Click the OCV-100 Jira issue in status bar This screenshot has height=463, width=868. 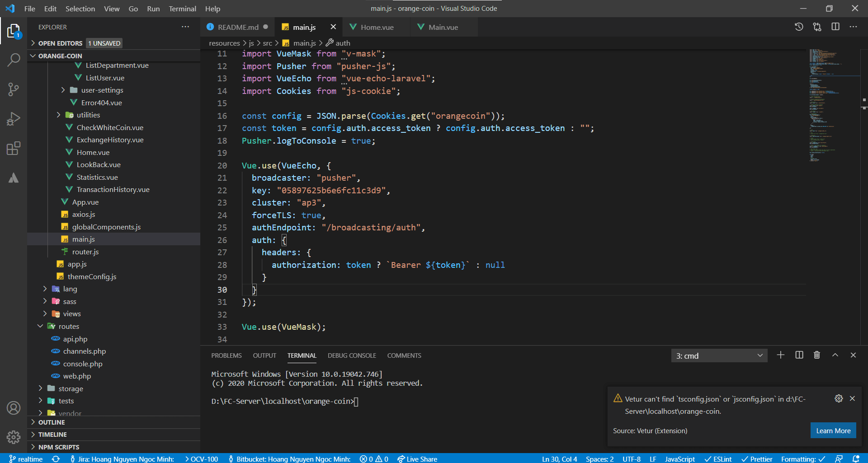pos(202,459)
